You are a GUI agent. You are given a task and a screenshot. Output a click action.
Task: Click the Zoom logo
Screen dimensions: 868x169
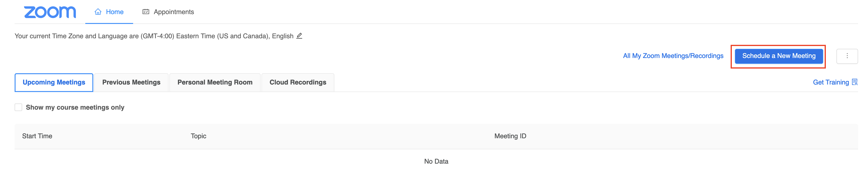pyautogui.click(x=50, y=12)
